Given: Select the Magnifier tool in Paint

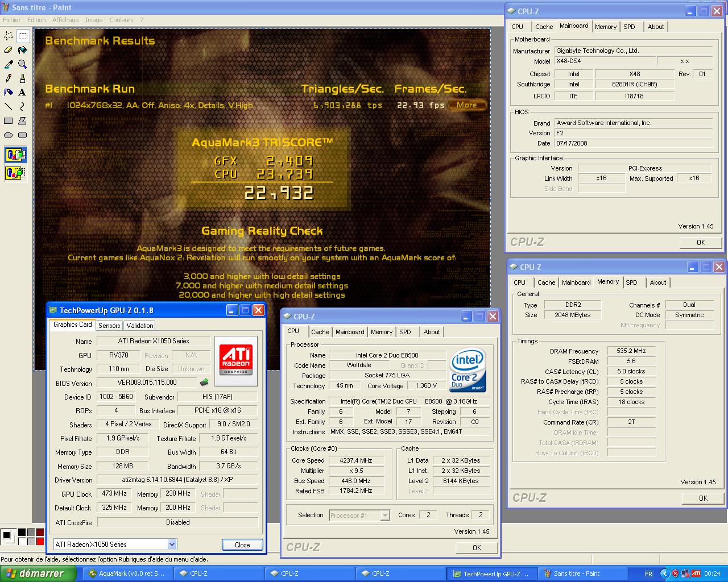Looking at the screenshot, I should (23, 64).
